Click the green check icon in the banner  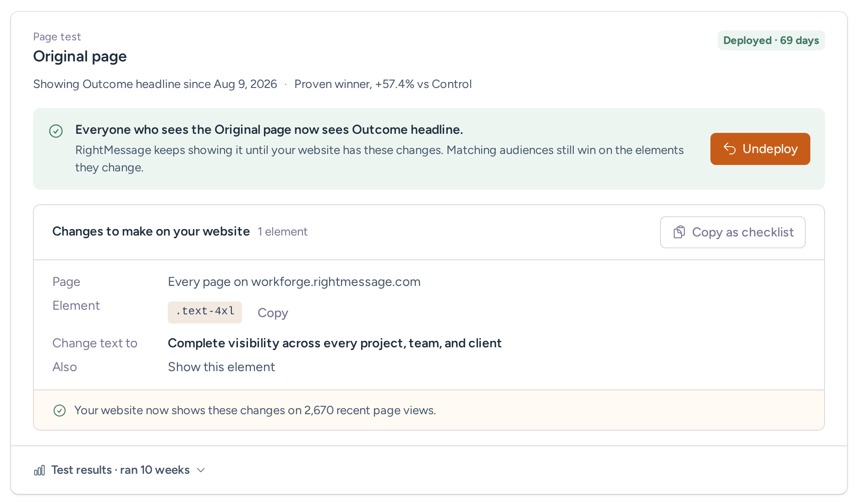(x=56, y=131)
